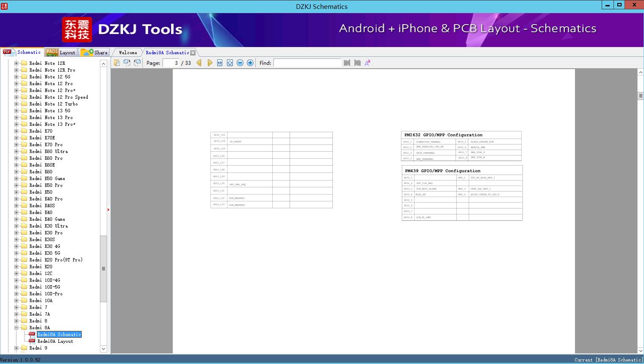Image resolution: width=644 pixels, height=364 pixels.
Task: Click the total pages '/ 33' label
Action: pos(186,63)
